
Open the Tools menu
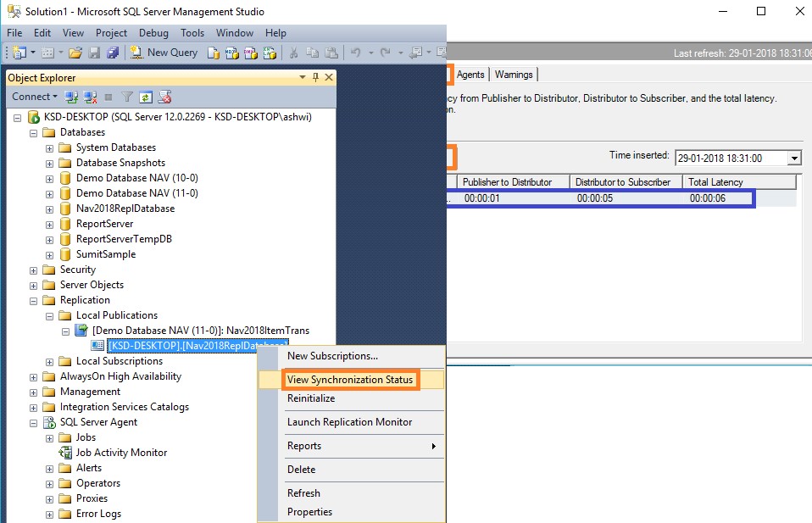click(192, 33)
